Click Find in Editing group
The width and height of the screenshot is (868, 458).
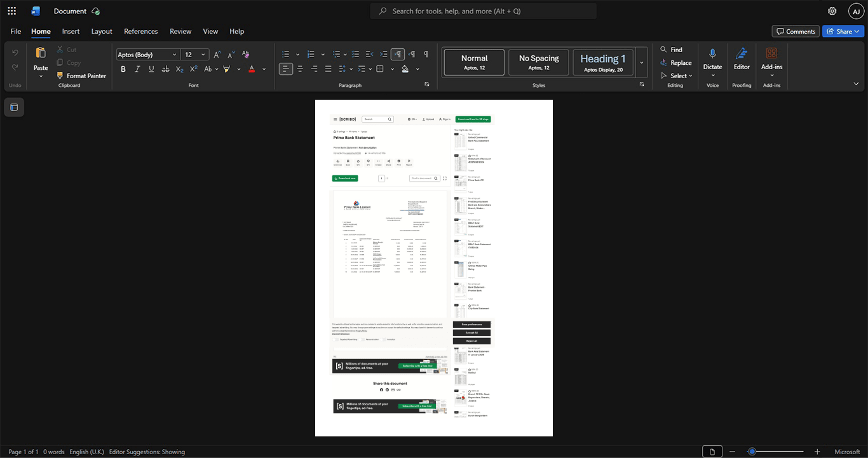[672, 50]
